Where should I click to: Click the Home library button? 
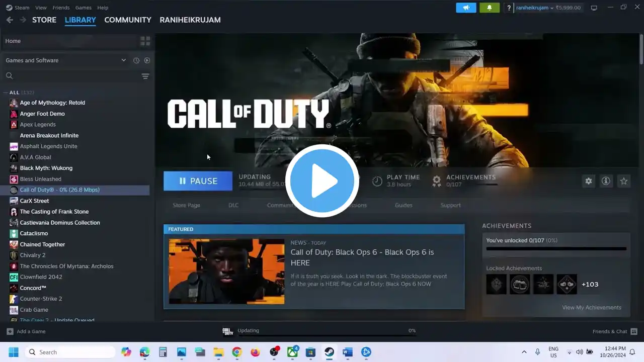click(69, 41)
